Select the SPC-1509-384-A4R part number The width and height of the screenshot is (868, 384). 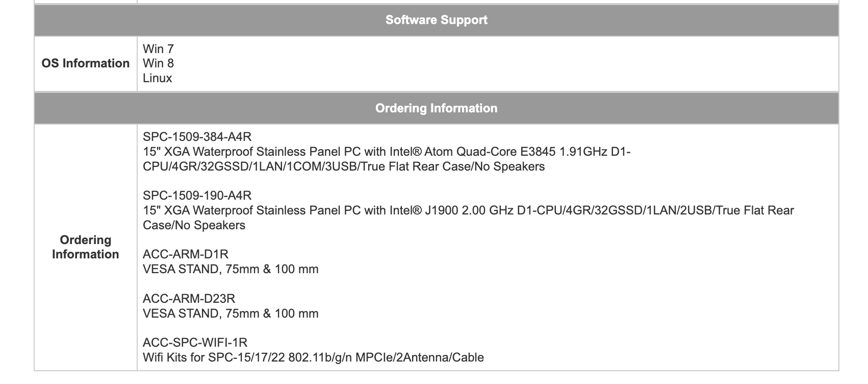click(197, 137)
